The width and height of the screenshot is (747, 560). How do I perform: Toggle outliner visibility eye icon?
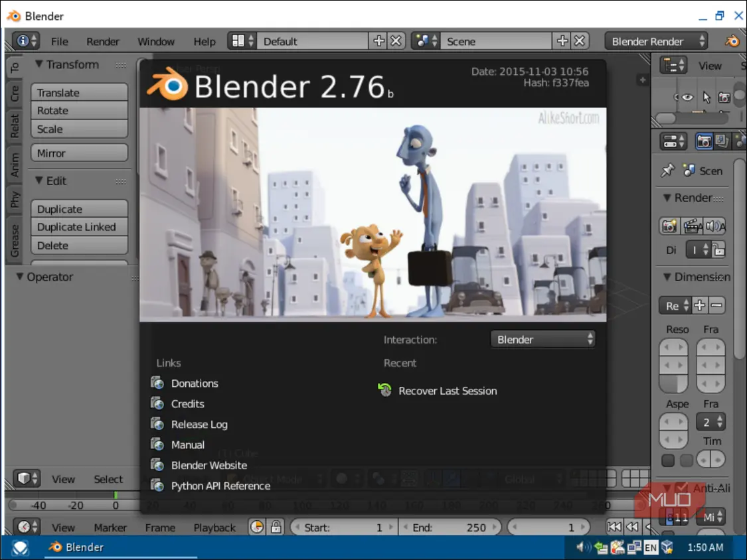(687, 98)
